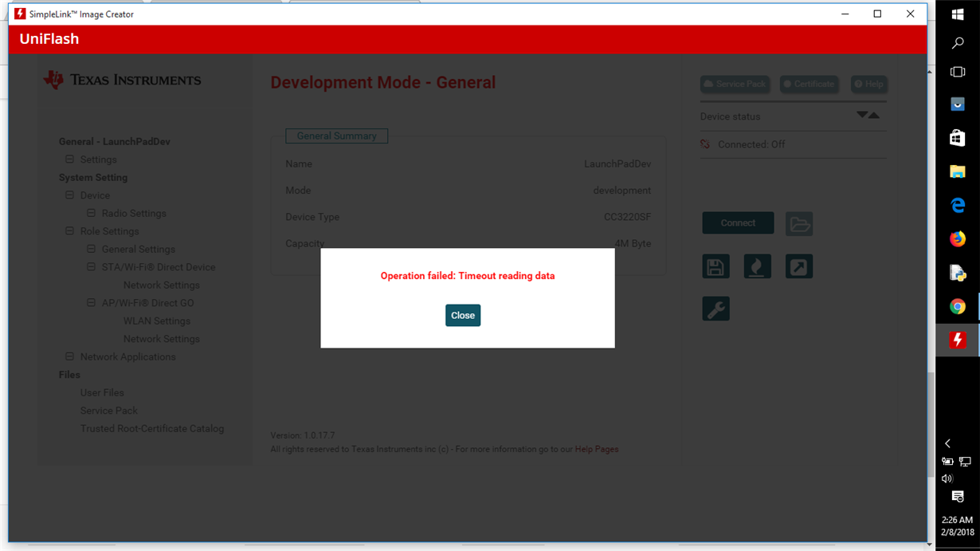Click the battery tray icon

pos(947,462)
